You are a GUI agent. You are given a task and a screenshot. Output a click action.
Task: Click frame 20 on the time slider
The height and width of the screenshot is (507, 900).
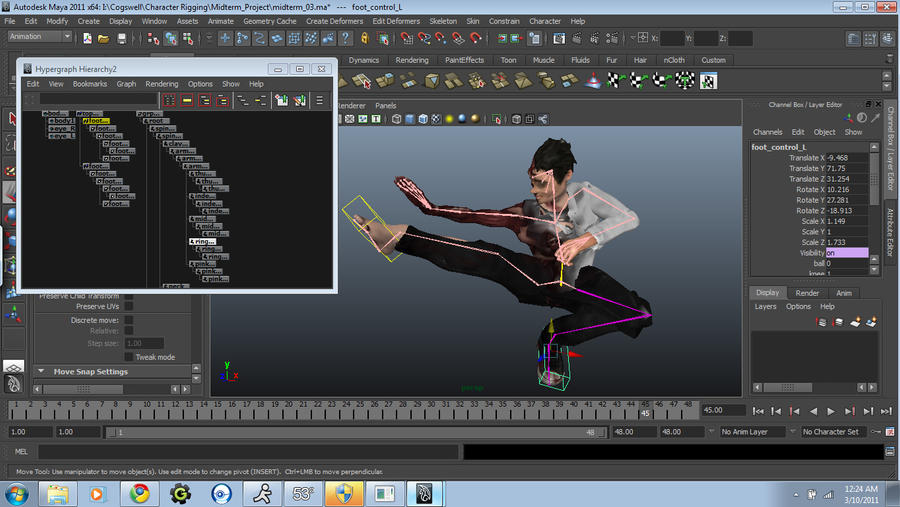click(289, 409)
